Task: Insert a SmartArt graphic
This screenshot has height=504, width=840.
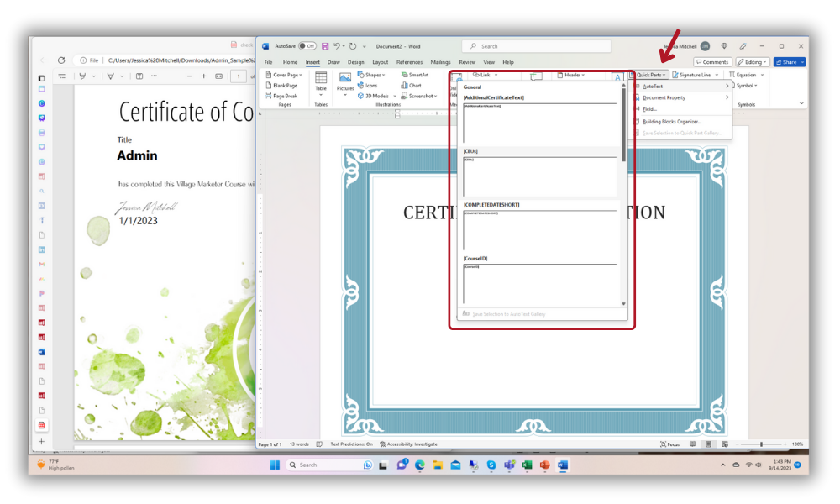Action: (415, 75)
